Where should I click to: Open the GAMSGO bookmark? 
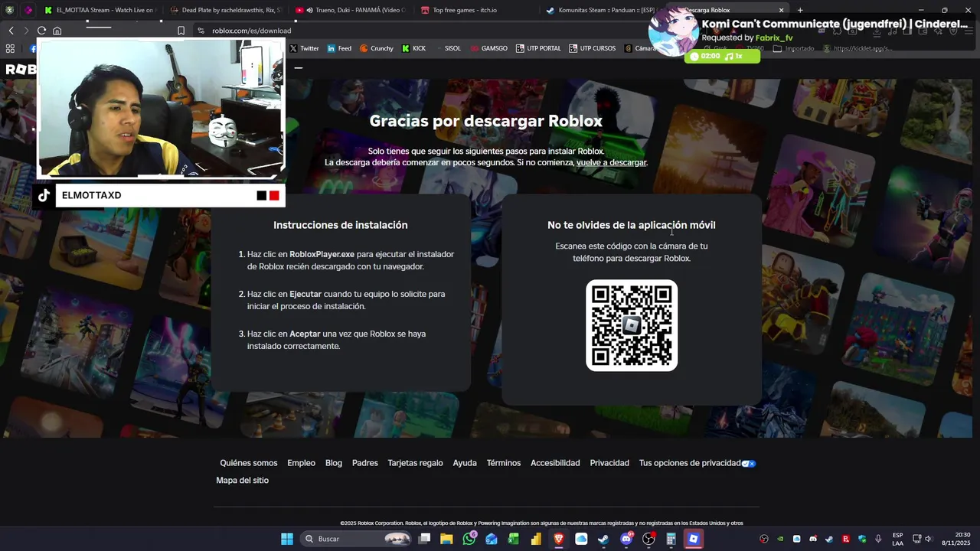pyautogui.click(x=488, y=48)
